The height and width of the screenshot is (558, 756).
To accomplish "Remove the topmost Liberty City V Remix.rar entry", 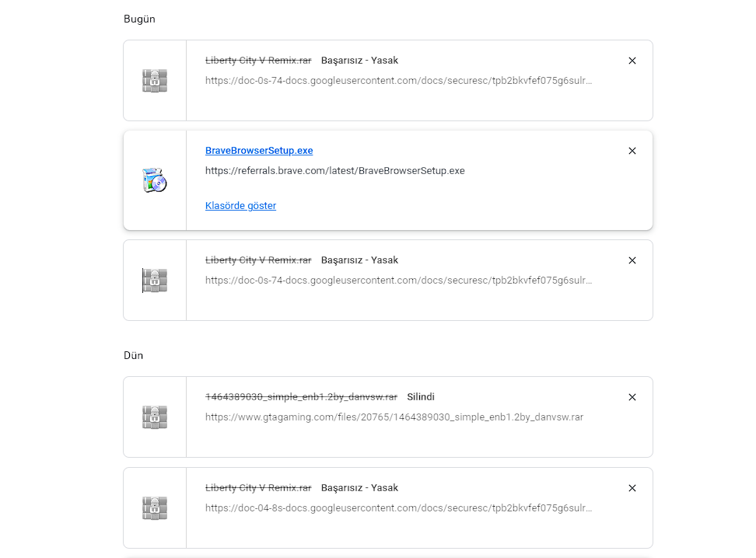I will coord(632,61).
